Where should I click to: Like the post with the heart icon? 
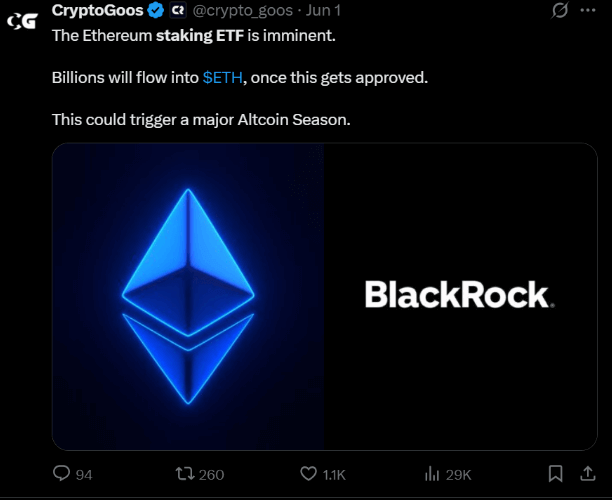pos(309,473)
